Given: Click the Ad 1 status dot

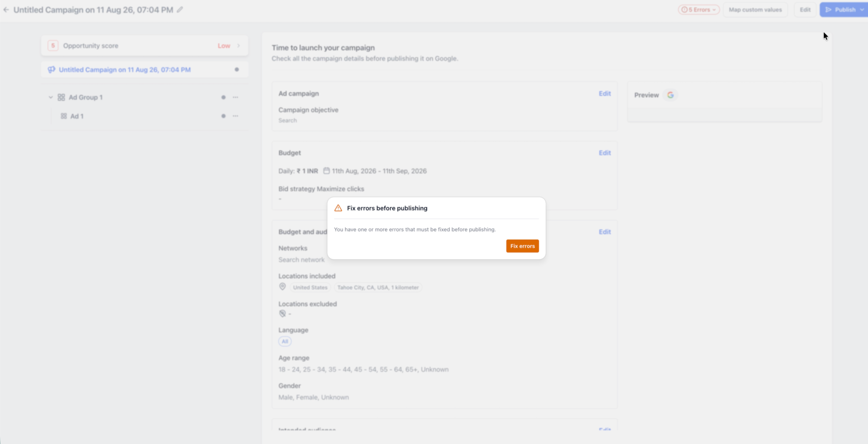Looking at the screenshot, I should click(223, 116).
